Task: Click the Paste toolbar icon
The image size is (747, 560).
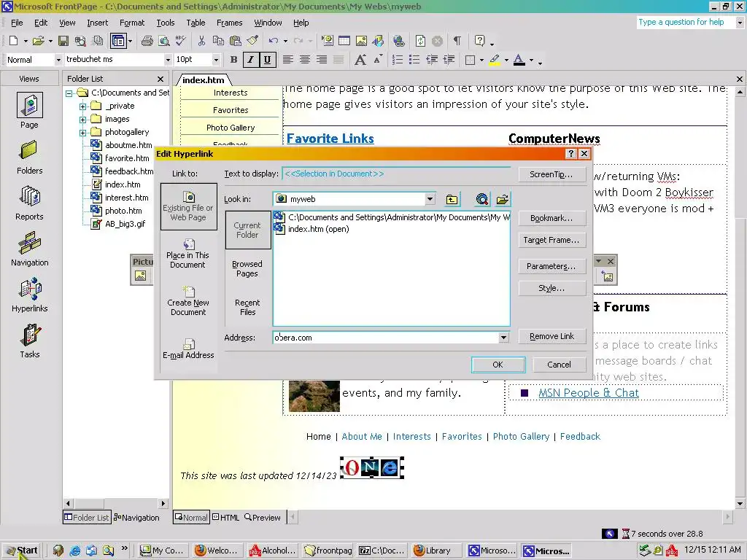Action: click(x=236, y=41)
